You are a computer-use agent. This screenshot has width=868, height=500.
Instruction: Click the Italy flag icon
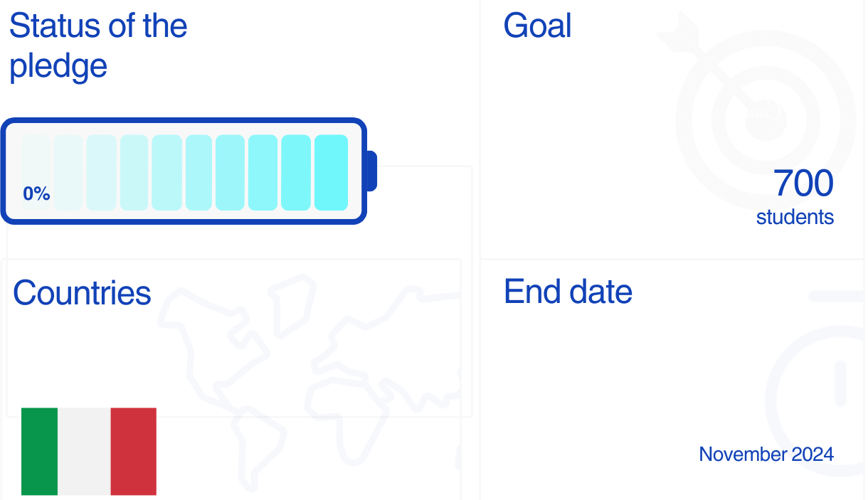click(x=89, y=451)
